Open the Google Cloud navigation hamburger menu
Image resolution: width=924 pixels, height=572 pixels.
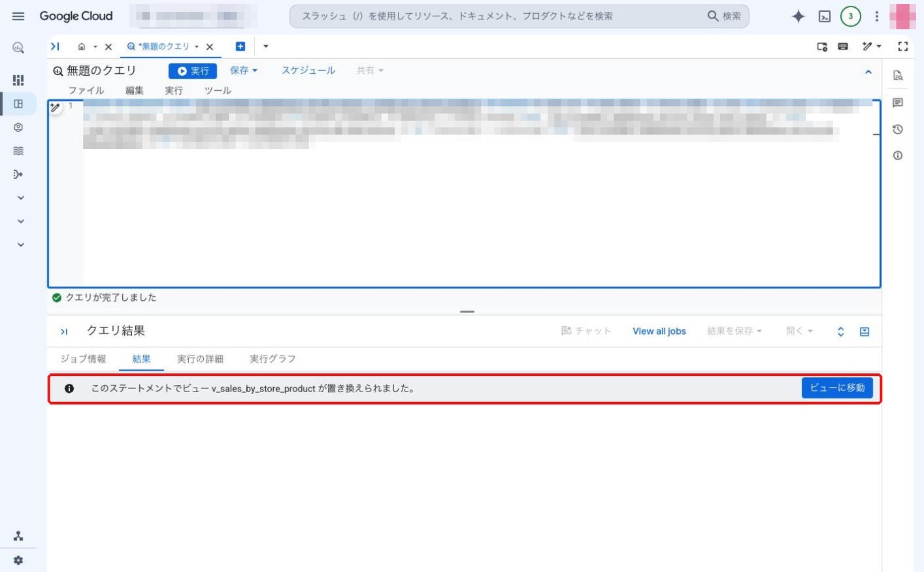tap(18, 16)
